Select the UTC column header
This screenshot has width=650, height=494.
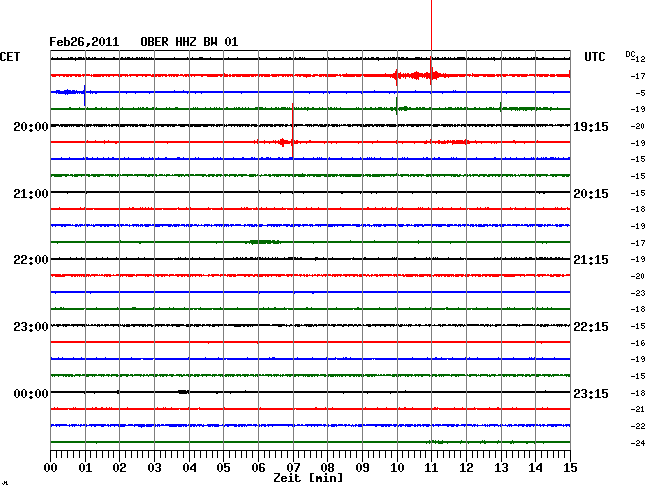pos(594,57)
